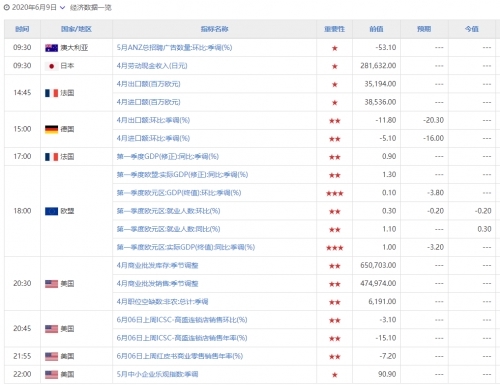
Task: Click star rating for 4月商业批发库存
Action: [x=335, y=266]
